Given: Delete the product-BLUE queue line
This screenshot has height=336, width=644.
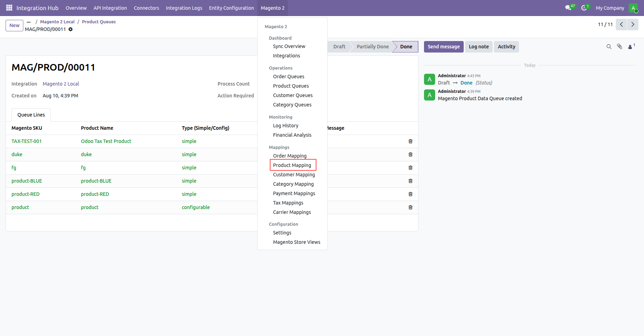Looking at the screenshot, I should 410,181.
